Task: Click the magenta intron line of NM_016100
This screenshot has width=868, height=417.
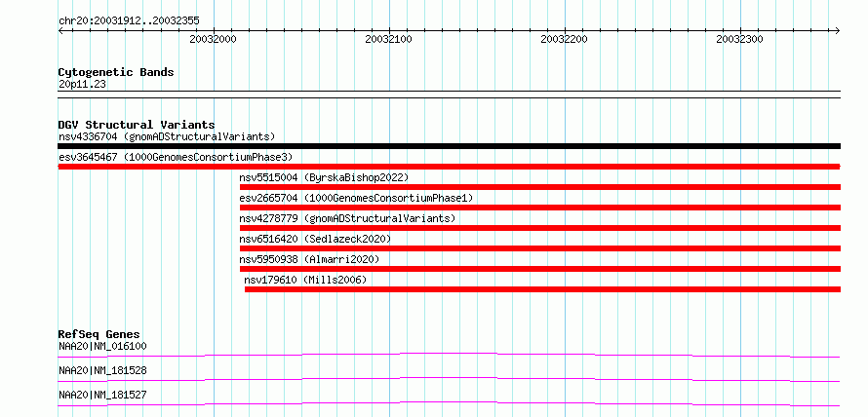Action: pyautogui.click(x=450, y=355)
